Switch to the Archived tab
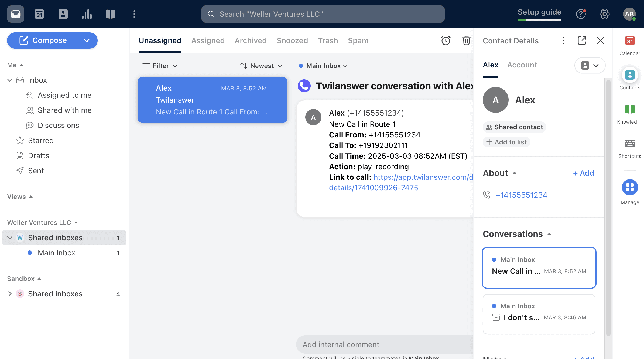Viewport: 644px width, 359px height. [251, 40]
